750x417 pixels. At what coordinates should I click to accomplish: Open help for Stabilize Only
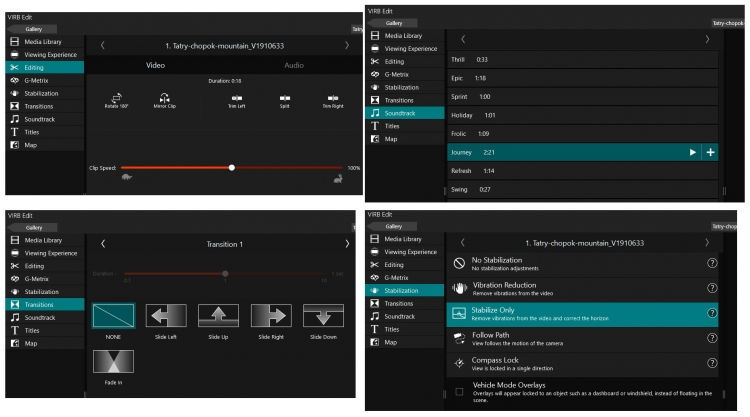tap(712, 313)
